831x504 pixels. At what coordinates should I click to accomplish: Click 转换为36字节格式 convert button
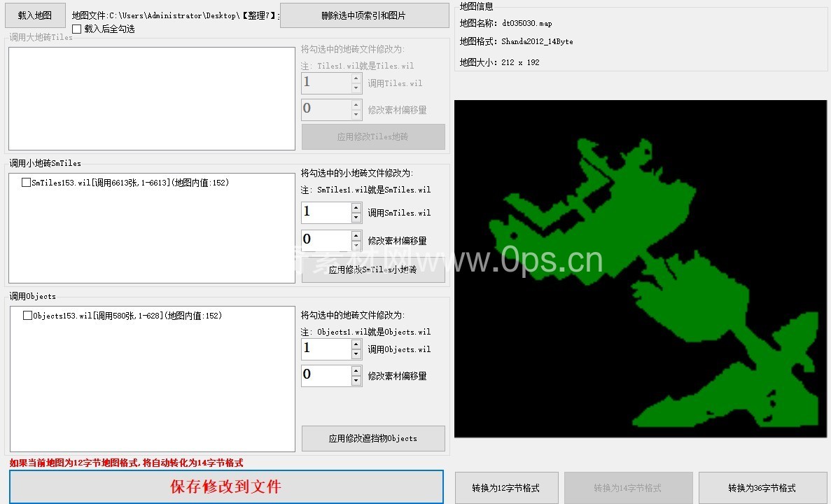pyautogui.click(x=762, y=488)
